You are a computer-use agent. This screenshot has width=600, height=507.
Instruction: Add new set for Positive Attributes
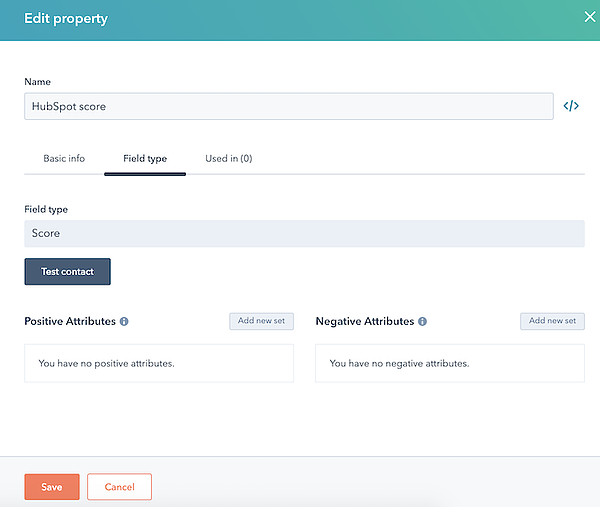(x=261, y=321)
